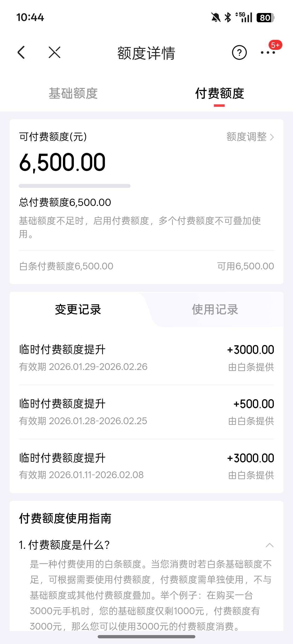This screenshot has width=293, height=644.
Task: Tap the Bluetooth status icon
Action: click(228, 18)
